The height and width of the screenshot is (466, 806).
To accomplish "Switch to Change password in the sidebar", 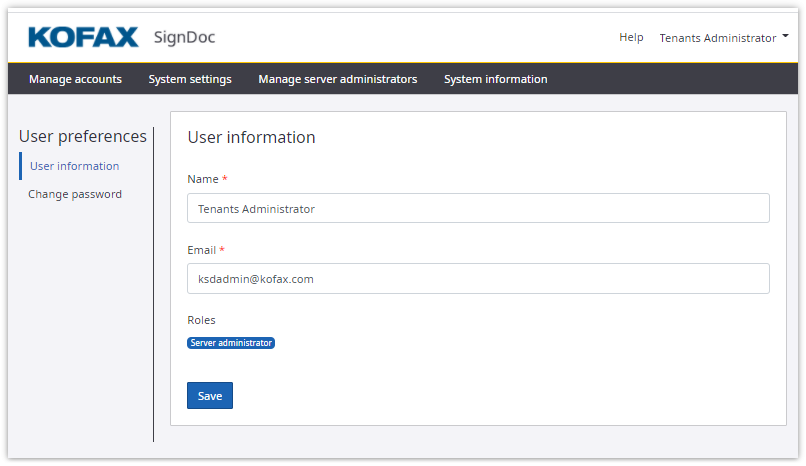I will pos(75,194).
